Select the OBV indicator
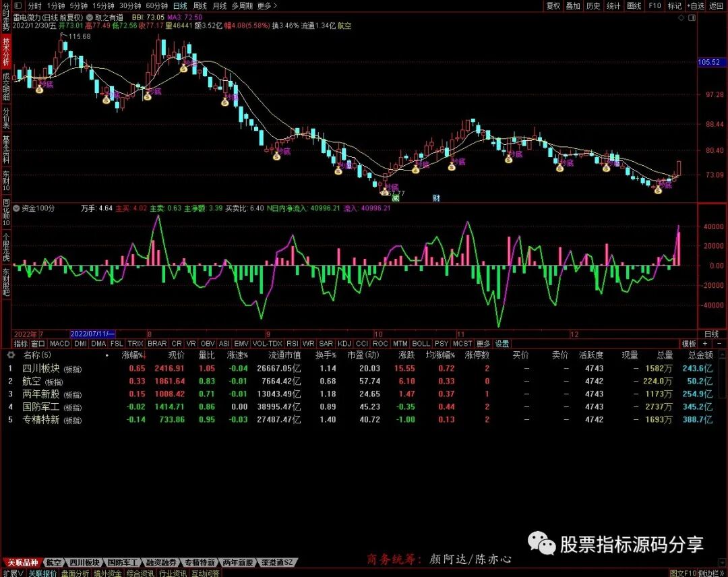Screen dimensions: 728x577 point(207,344)
